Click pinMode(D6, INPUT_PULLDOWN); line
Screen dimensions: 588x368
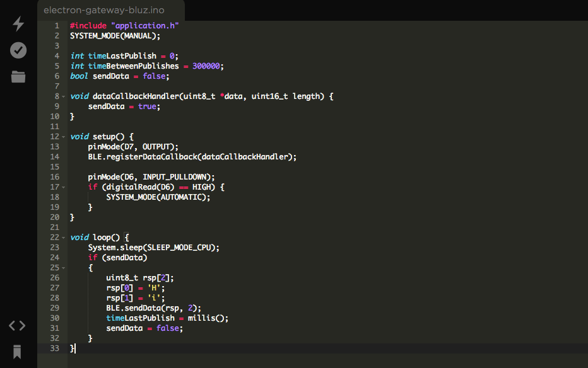[x=151, y=177]
